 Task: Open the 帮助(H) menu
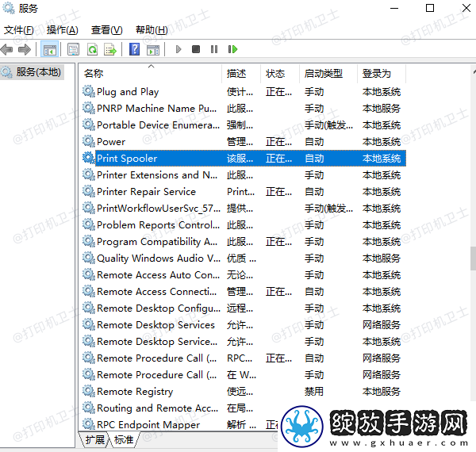[x=152, y=30]
